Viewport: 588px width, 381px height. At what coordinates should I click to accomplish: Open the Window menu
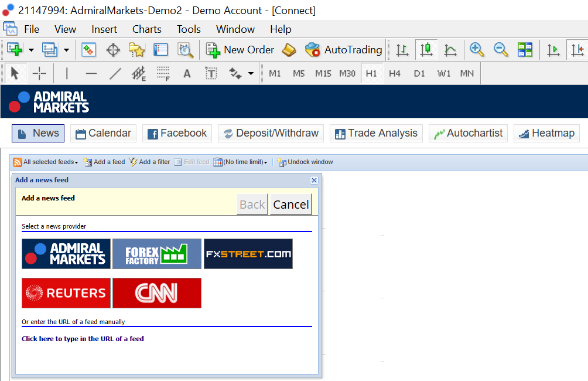coord(235,29)
